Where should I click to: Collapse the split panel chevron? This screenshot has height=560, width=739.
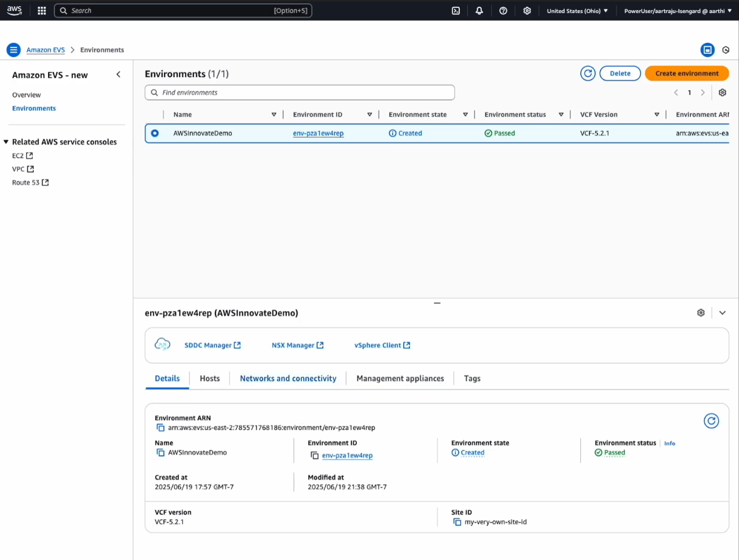tap(723, 313)
